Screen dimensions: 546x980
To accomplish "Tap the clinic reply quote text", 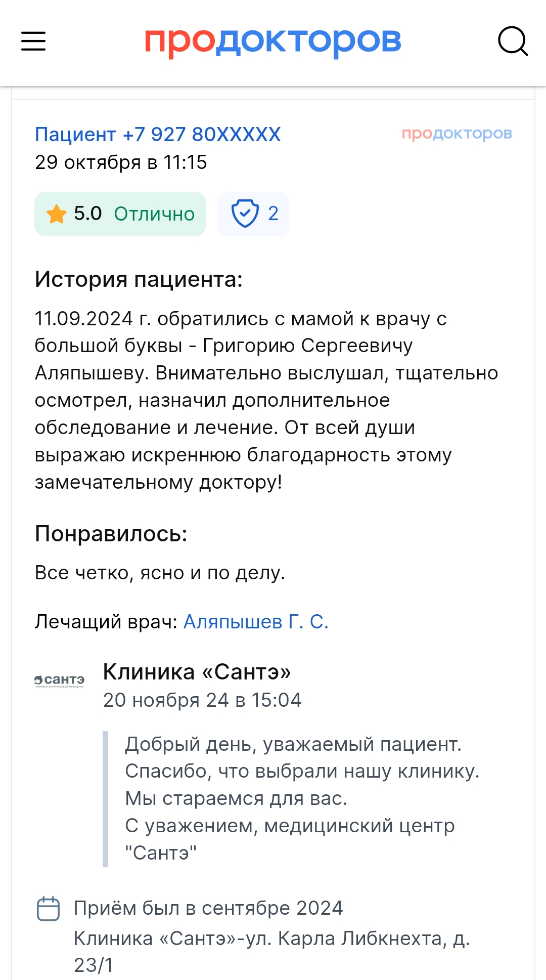I will coord(302,798).
